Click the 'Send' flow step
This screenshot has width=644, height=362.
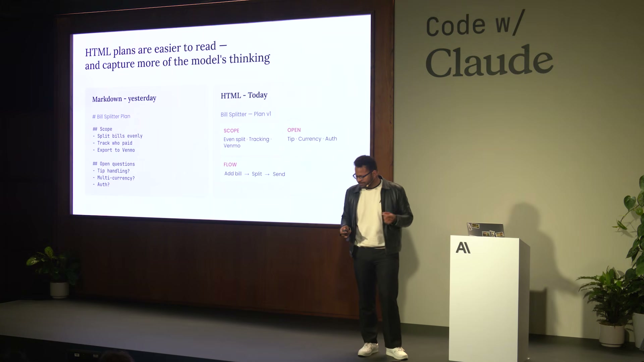(279, 174)
